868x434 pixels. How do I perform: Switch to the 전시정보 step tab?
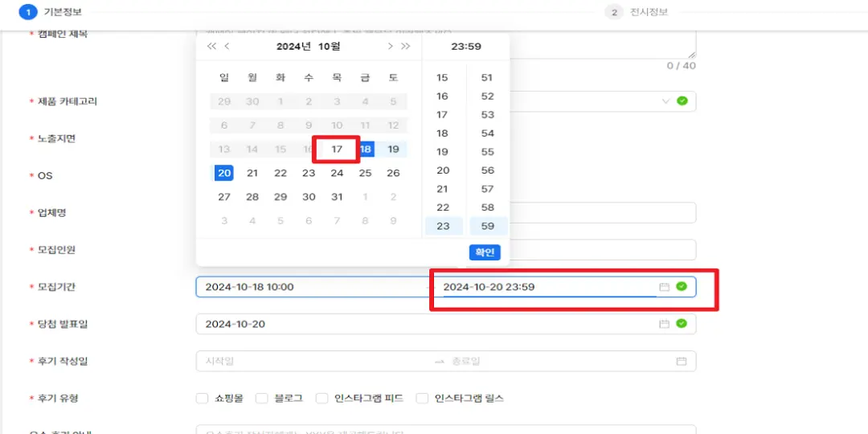[641, 12]
